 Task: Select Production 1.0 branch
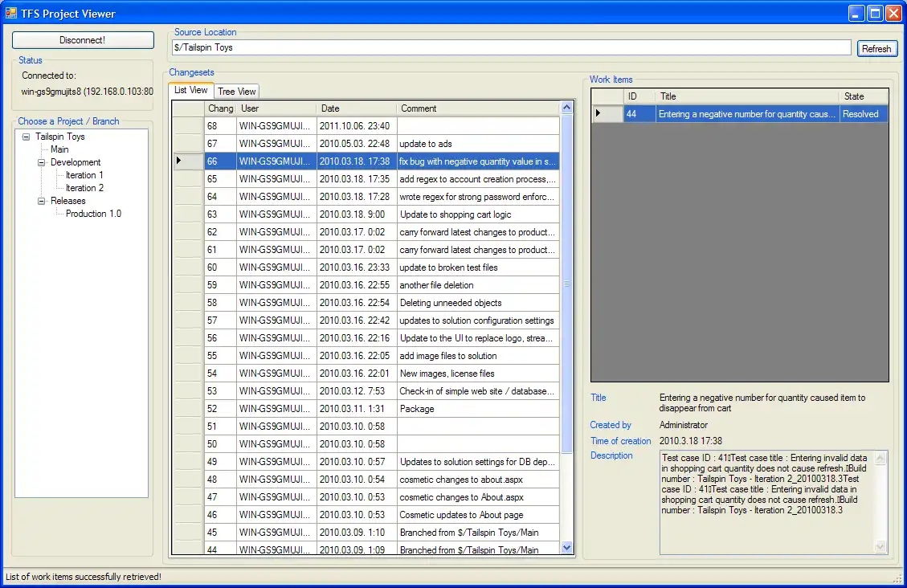pyautogui.click(x=93, y=214)
